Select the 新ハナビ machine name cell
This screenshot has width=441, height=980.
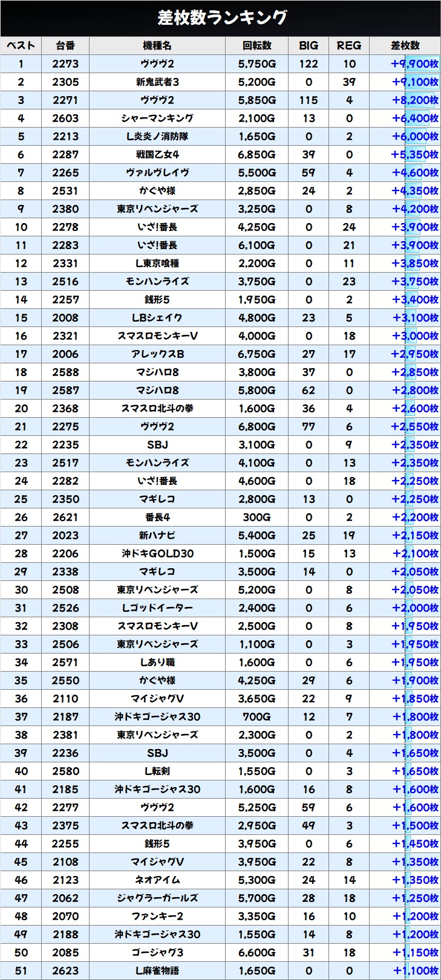point(157,535)
